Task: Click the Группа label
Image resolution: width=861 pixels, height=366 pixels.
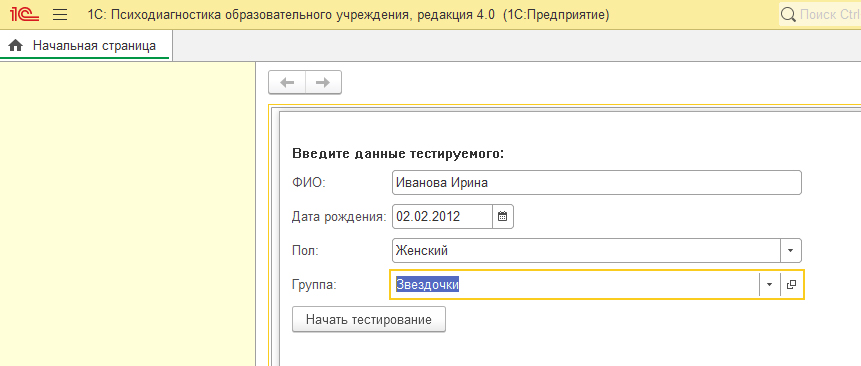Action: coord(315,285)
